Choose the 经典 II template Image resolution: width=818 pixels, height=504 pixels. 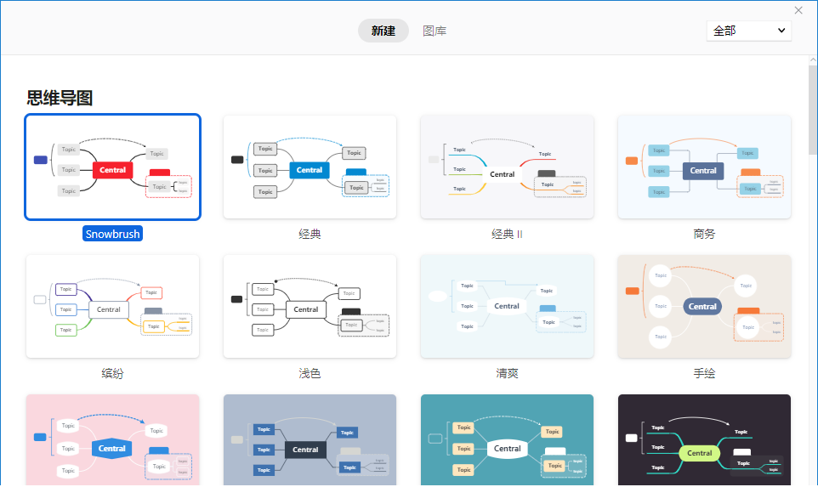click(x=507, y=167)
